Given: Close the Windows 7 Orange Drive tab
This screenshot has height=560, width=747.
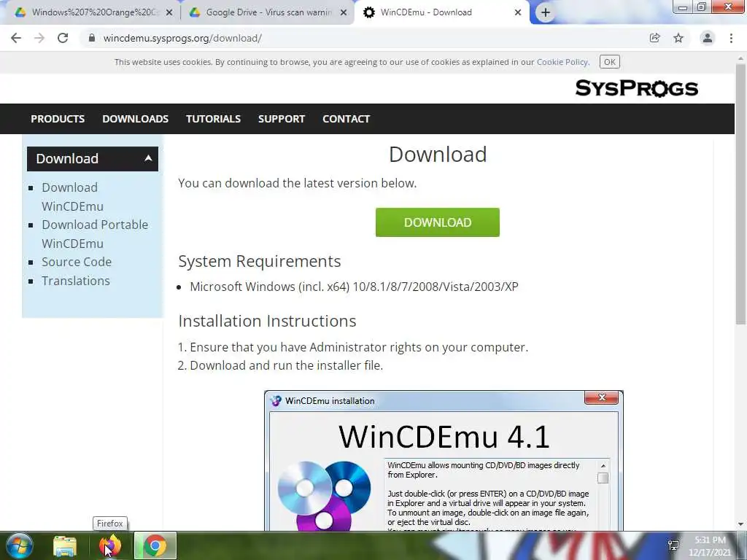Looking at the screenshot, I should (x=169, y=12).
